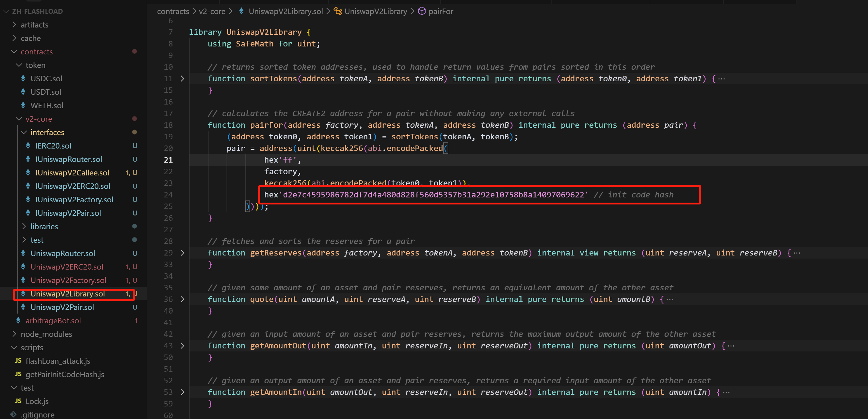Click UniswapV2Library.sol in the breadcrumb
Image resolution: width=868 pixels, height=419 pixels.
(x=286, y=11)
